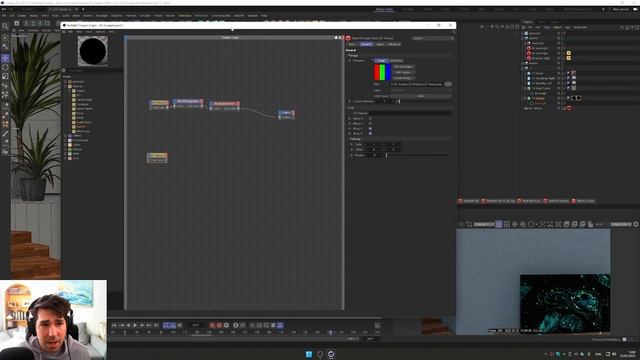Step to the previous frame
Image resolution: width=640 pixels, height=360 pixels.
pos(128,325)
